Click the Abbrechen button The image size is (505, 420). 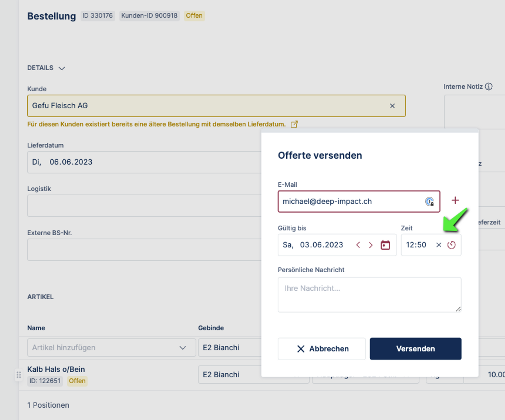click(x=322, y=349)
